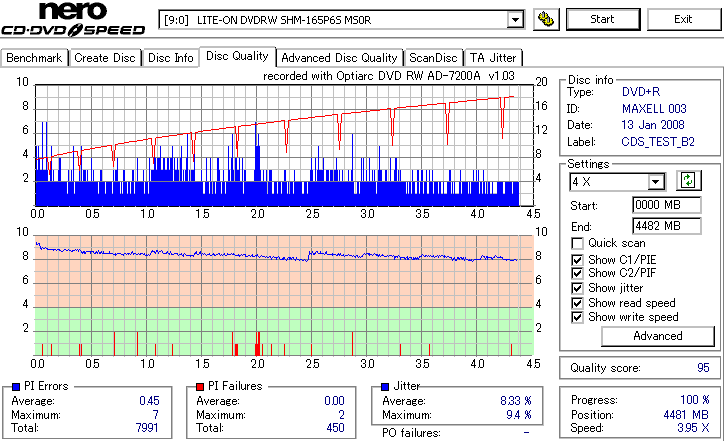The width and height of the screenshot is (724, 441).
Task: Click the Exit button
Action: [x=683, y=19]
